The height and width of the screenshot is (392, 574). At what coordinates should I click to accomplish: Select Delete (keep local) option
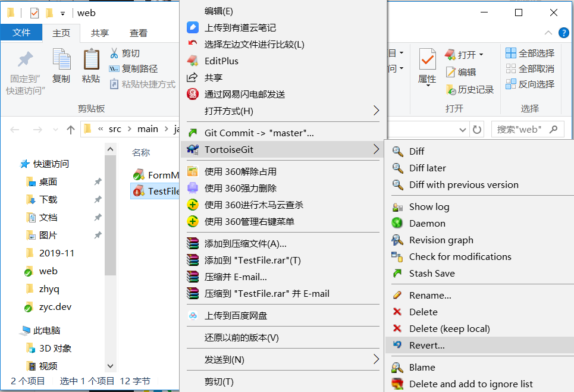coord(449,329)
